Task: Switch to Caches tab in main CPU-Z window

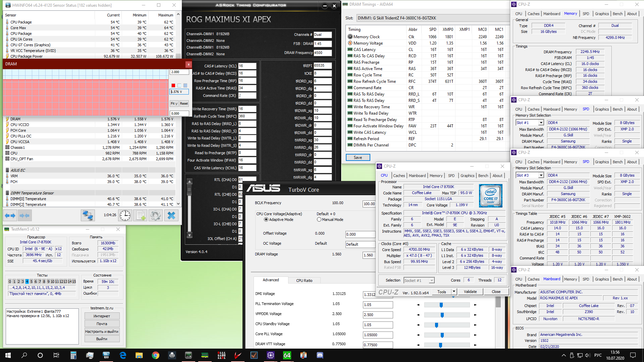Action: 399,176
